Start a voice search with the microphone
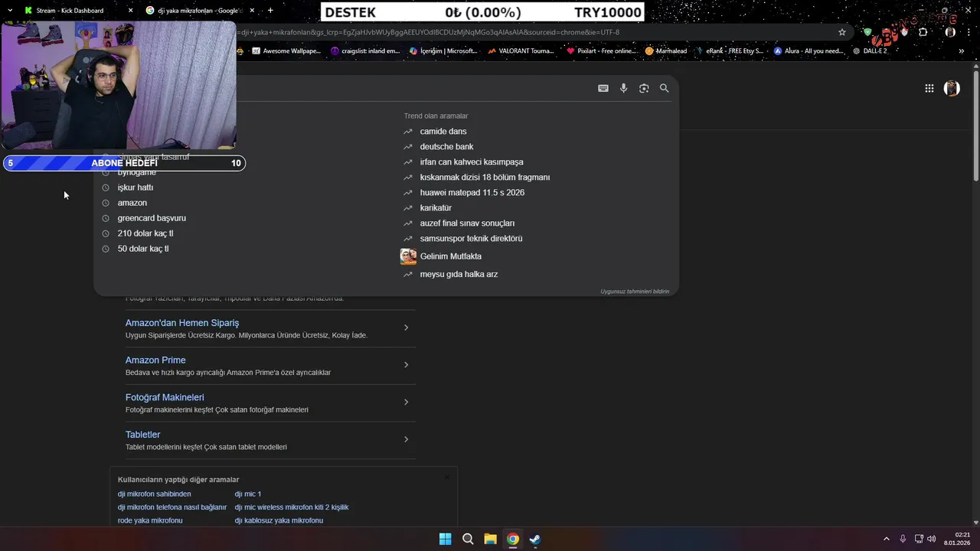 tap(624, 89)
